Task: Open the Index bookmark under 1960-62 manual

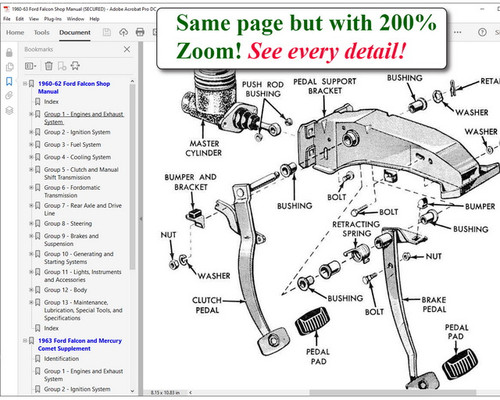Action: click(x=51, y=102)
